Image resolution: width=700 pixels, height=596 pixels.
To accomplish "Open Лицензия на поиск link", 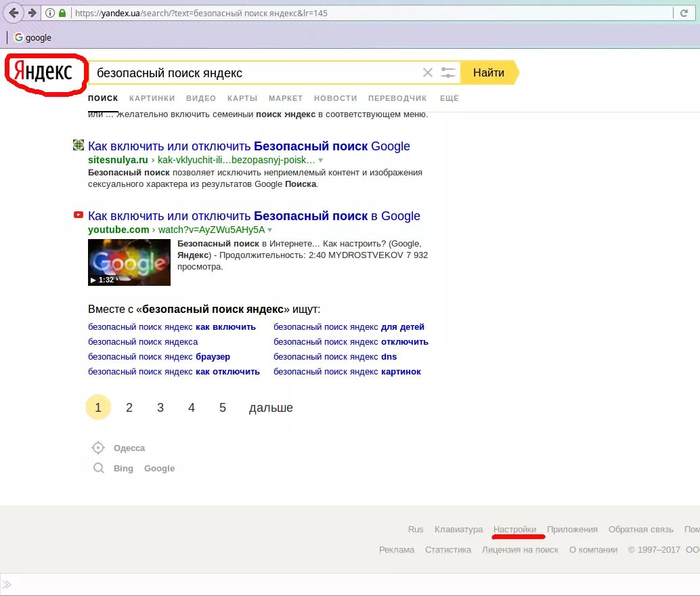I will [520, 549].
